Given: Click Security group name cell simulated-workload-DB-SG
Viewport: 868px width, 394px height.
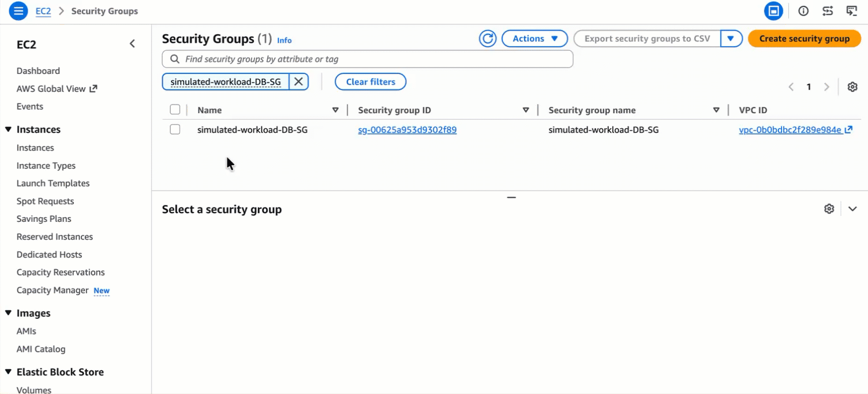Looking at the screenshot, I should (604, 130).
